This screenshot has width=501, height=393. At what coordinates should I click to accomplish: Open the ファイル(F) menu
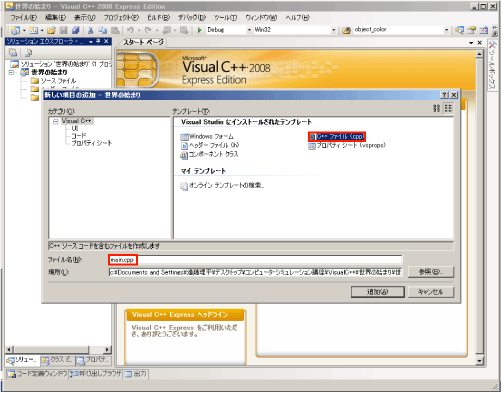pos(24,18)
